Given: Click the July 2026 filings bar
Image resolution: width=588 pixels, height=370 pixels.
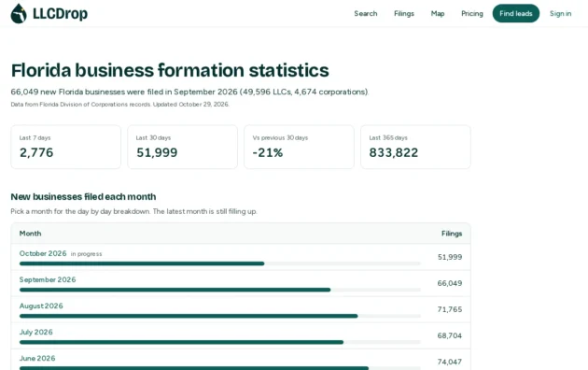Looking at the screenshot, I should click(x=219, y=342).
